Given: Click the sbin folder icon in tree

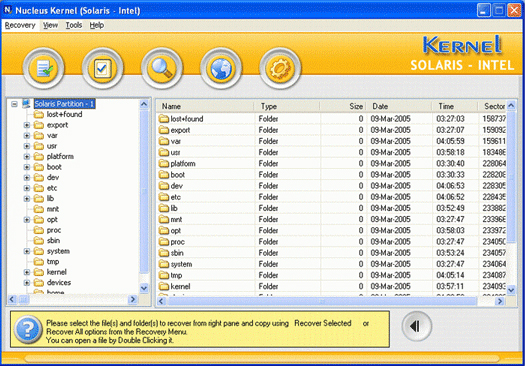Looking at the screenshot, I should click(x=39, y=240).
